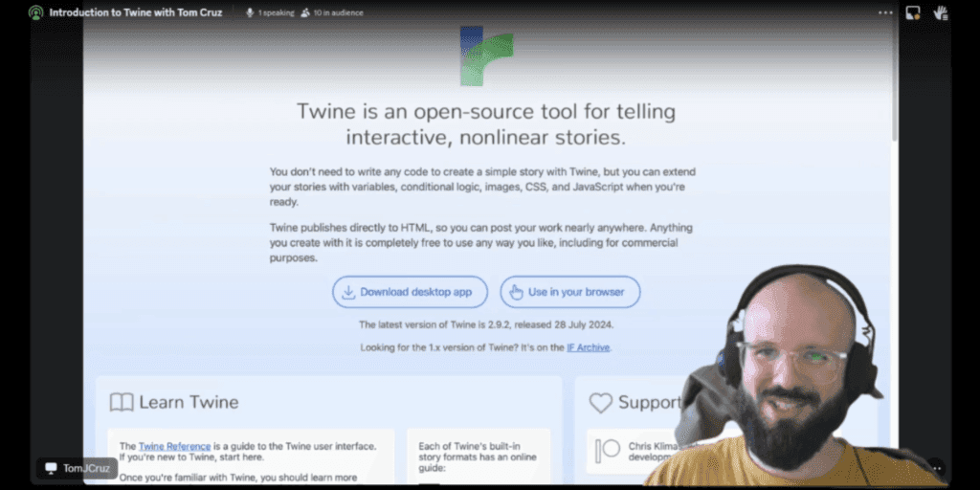Click the Download desktop app button
The width and height of the screenshot is (980, 490).
point(410,292)
